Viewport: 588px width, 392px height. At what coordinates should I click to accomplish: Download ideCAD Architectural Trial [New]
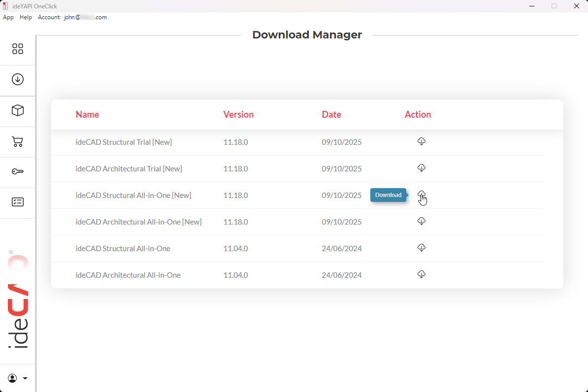(421, 168)
